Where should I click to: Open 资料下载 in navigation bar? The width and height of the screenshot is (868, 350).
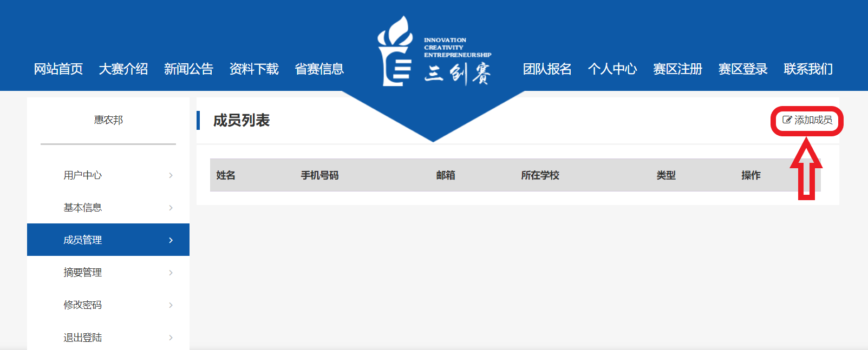[254, 69]
